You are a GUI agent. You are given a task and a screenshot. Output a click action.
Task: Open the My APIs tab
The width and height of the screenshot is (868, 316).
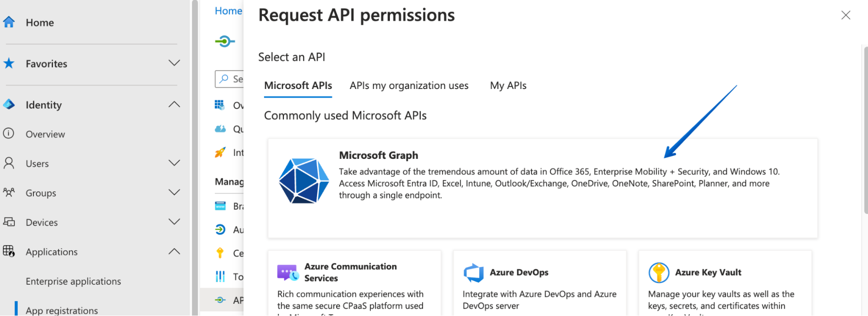(508, 86)
